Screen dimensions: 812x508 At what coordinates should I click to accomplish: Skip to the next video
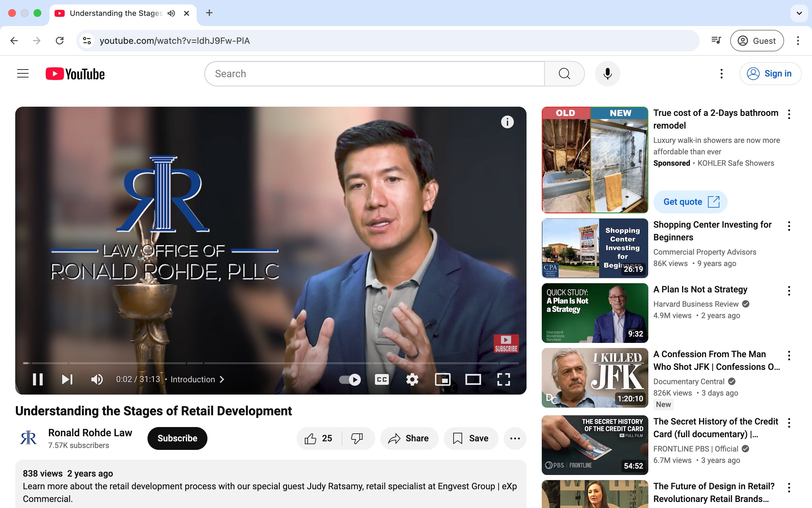[x=67, y=379]
